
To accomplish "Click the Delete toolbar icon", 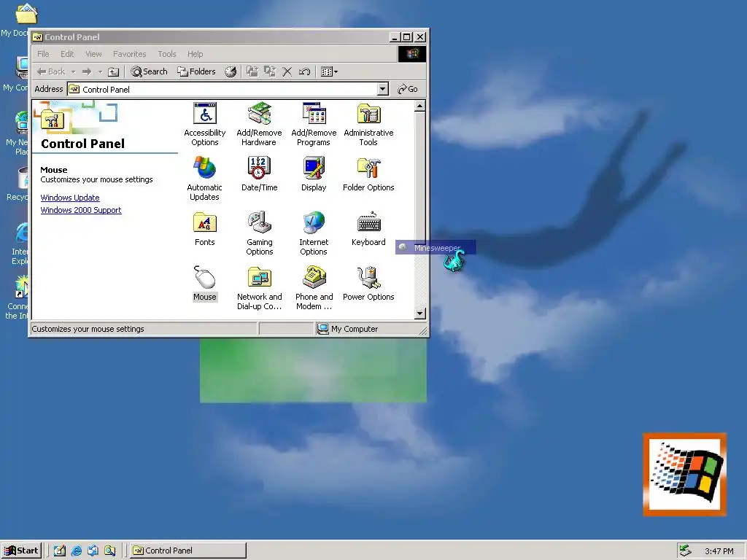I will click(x=287, y=72).
